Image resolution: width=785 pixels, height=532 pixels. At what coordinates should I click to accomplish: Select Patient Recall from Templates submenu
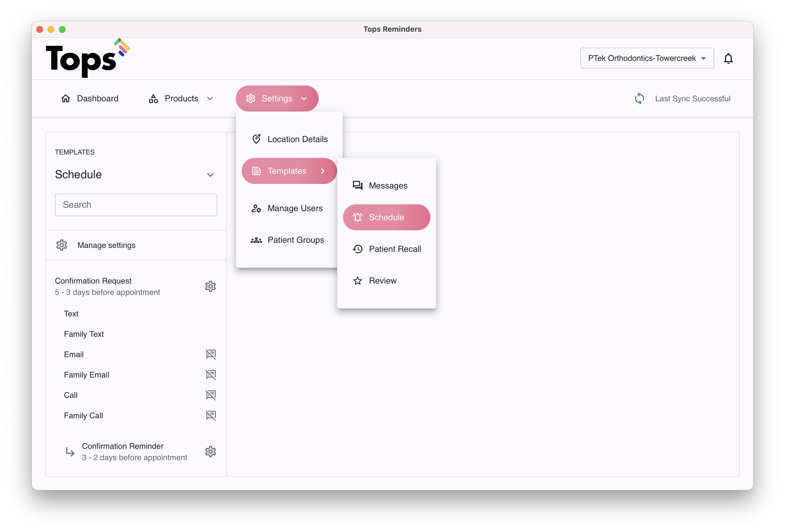tap(394, 249)
